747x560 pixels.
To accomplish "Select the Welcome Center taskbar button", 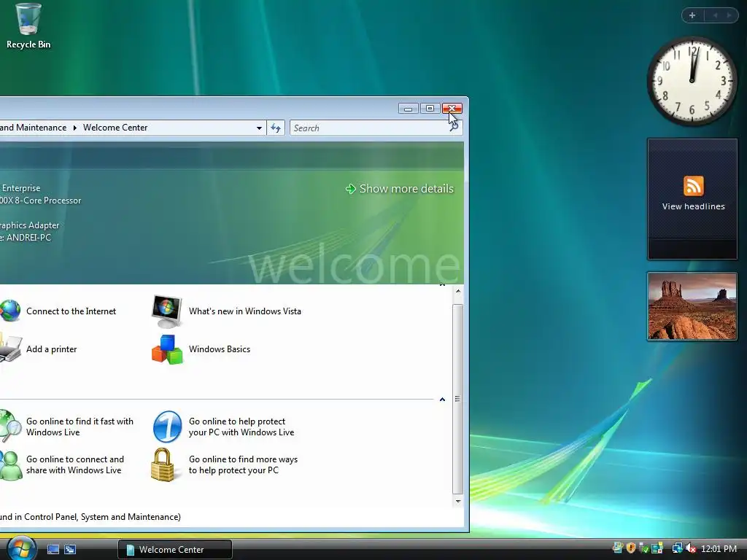I will pos(175,550).
